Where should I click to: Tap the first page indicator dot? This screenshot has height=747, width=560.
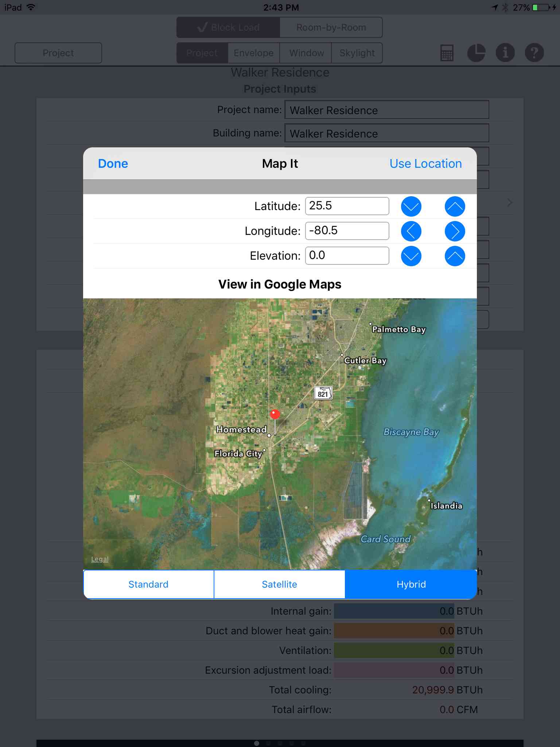(257, 743)
